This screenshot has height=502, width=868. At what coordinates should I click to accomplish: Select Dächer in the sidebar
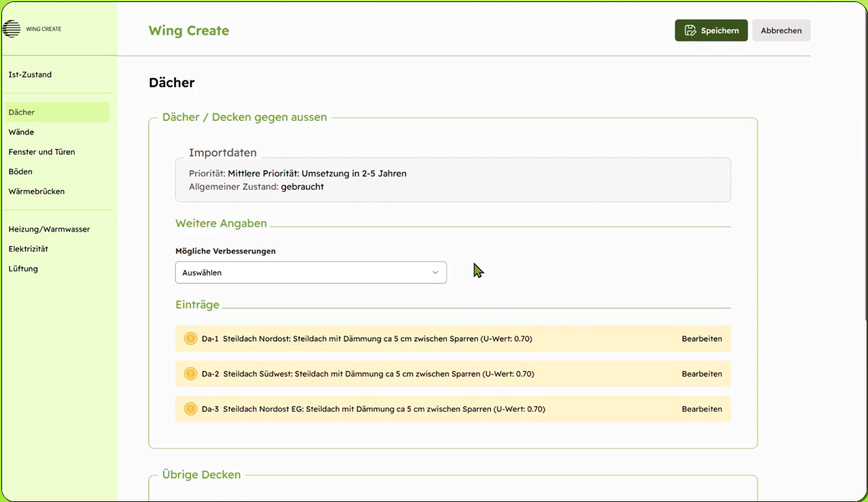coord(57,112)
